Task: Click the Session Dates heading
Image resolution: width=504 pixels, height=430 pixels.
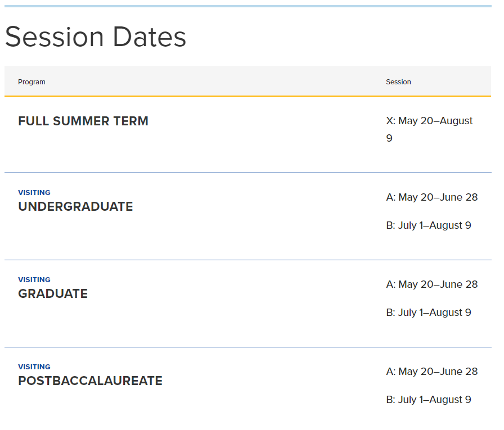Action: (96, 37)
